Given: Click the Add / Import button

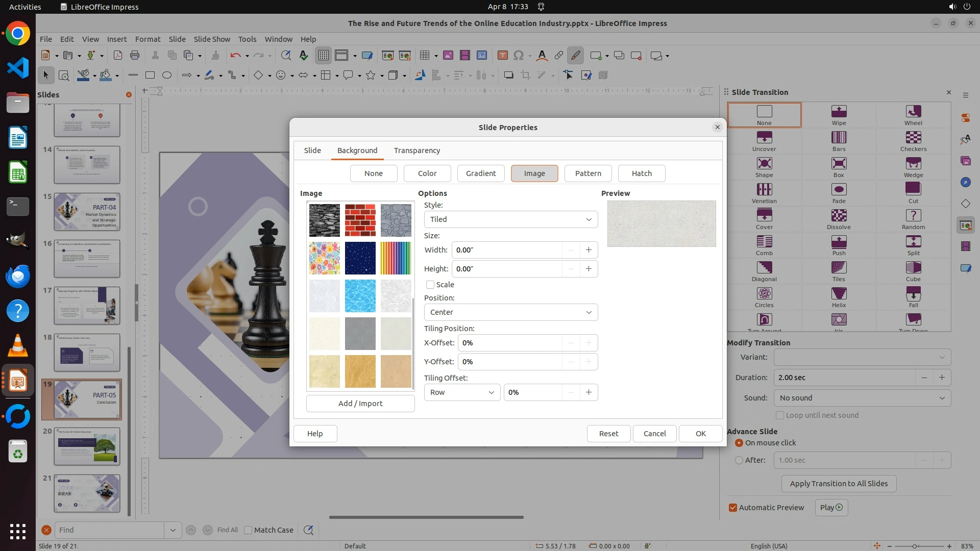Looking at the screenshot, I should (360, 404).
